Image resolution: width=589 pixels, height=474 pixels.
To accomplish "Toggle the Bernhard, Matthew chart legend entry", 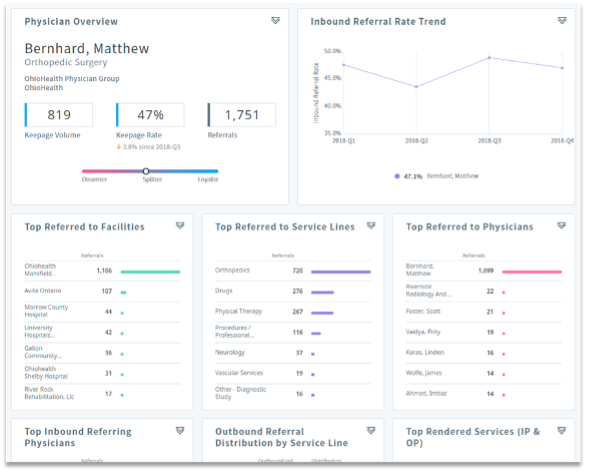I will [x=436, y=176].
